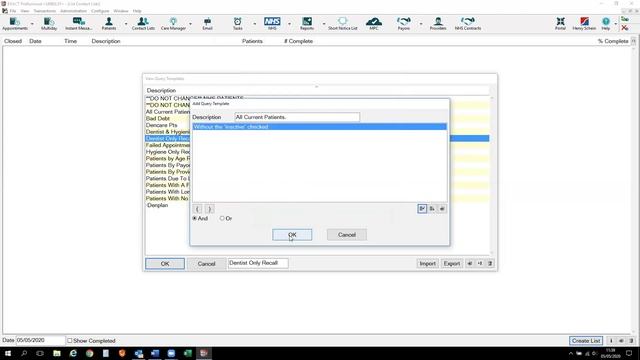
Task: Click the open parenthesis button
Action: [x=197, y=209]
